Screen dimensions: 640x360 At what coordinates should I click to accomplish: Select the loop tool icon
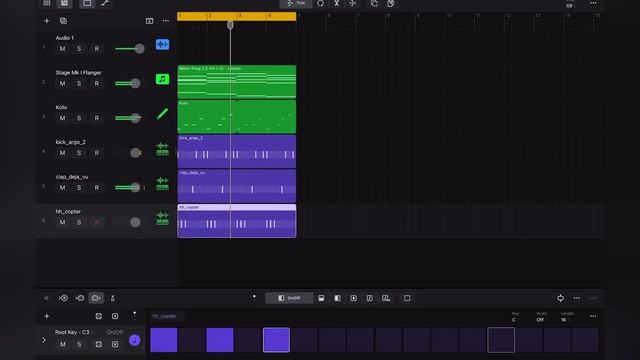click(x=320, y=3)
